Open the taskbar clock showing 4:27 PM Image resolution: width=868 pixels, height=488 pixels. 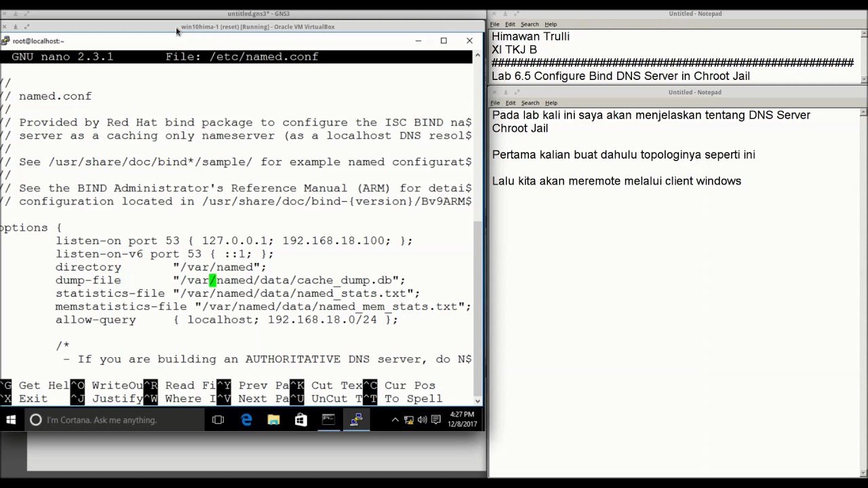pyautogui.click(x=462, y=420)
